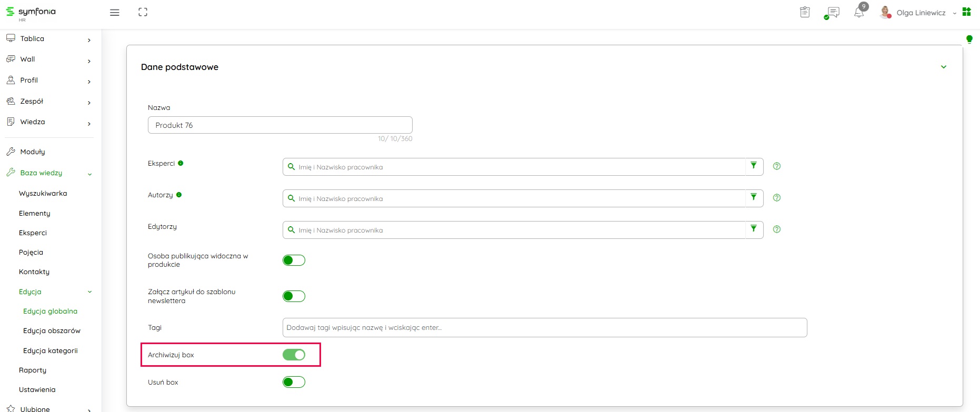Toggle Załącz artykuł do szablonu newslettera
The image size is (980, 412).
pos(294,296)
